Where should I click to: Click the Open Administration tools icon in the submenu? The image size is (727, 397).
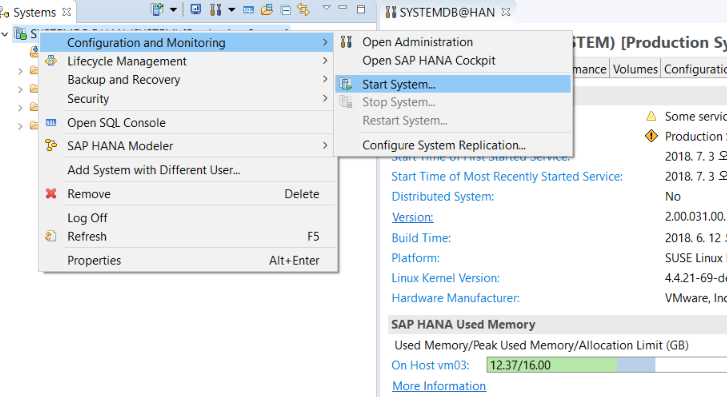pos(346,42)
